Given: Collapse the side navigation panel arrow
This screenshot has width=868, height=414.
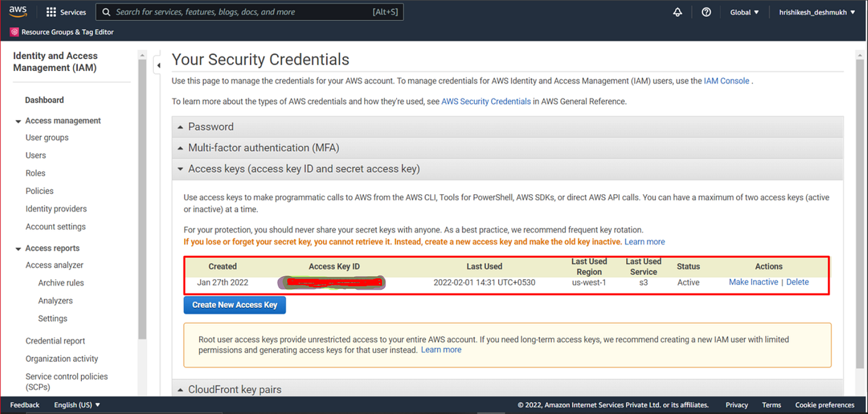Looking at the screenshot, I should click(x=158, y=65).
